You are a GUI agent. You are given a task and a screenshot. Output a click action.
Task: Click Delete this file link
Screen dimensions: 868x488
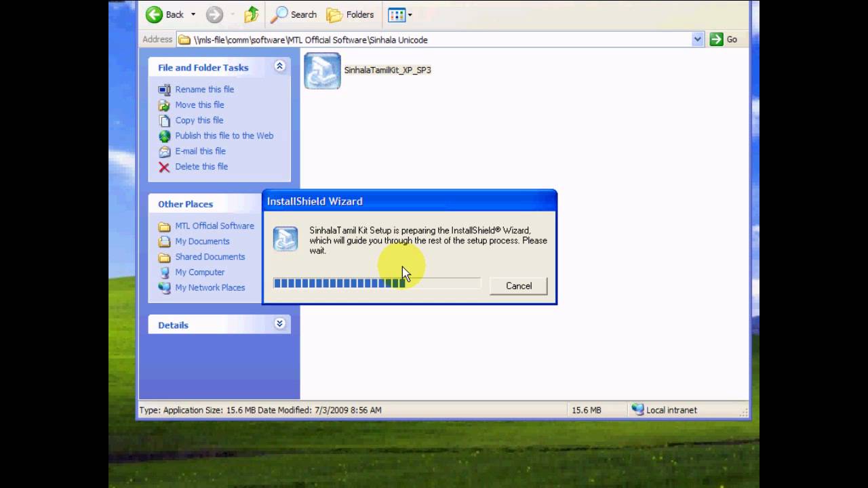[x=201, y=167]
